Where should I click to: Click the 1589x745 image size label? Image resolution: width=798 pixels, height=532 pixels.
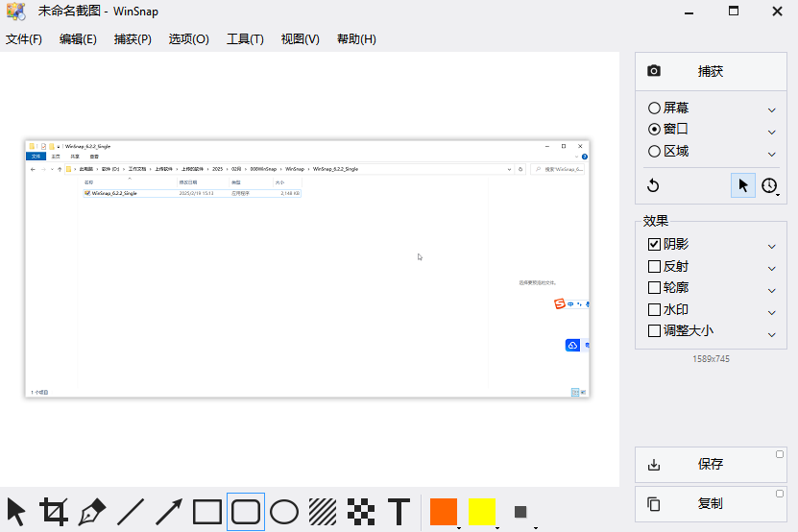(711, 359)
